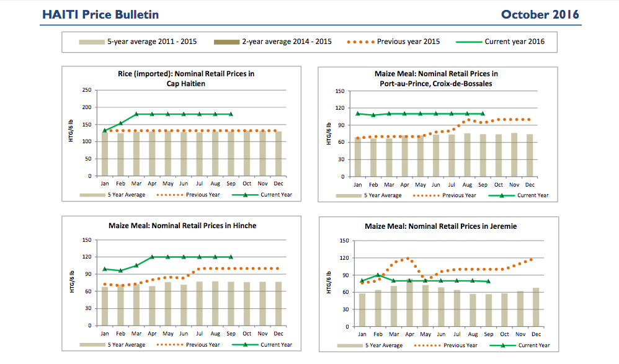This screenshot has width=619, height=364.
Task: Click January triangle marker in Hinche chart
Action: tap(105, 269)
